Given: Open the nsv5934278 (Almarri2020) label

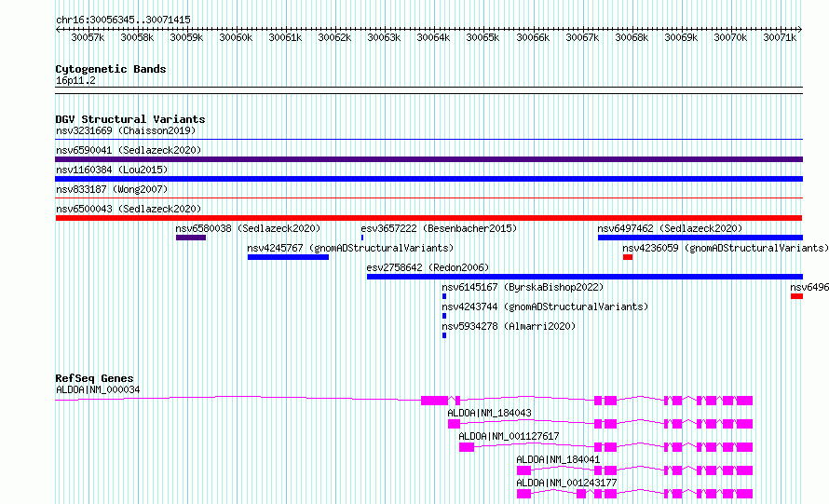Looking at the screenshot, I should click(x=509, y=326).
